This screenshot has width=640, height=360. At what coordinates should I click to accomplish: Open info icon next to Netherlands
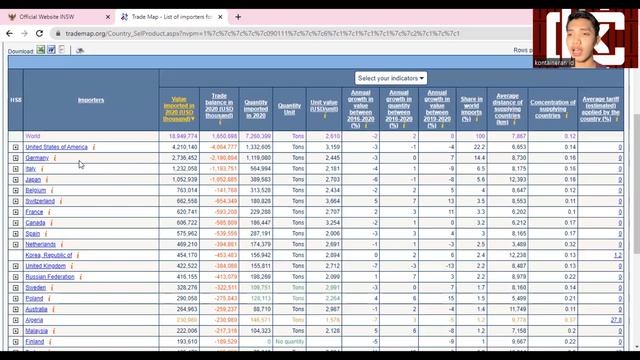(x=62, y=244)
